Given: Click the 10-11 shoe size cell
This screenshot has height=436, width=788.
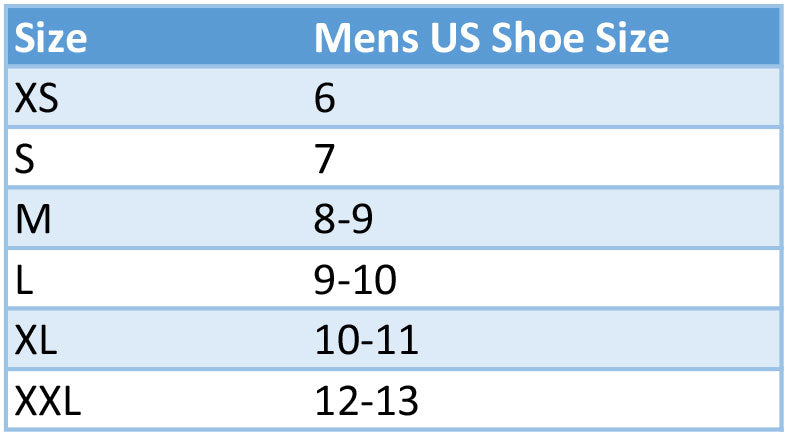Looking at the screenshot, I should [x=366, y=341].
